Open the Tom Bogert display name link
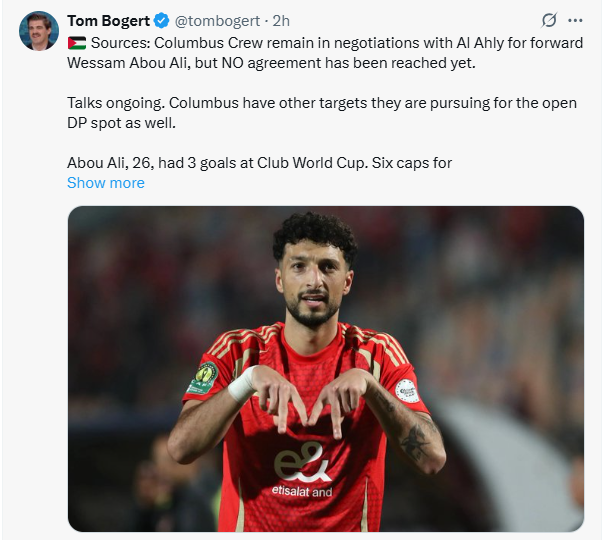The height and width of the screenshot is (540, 604). [108, 21]
